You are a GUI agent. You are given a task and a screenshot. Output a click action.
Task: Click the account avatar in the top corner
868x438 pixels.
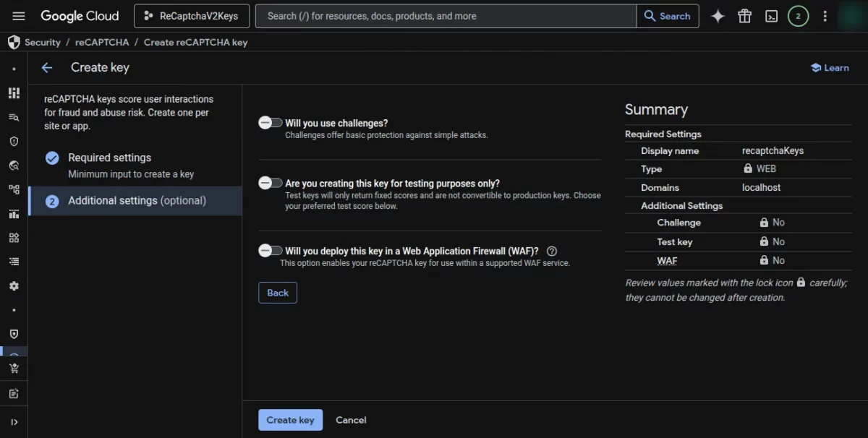[852, 16]
